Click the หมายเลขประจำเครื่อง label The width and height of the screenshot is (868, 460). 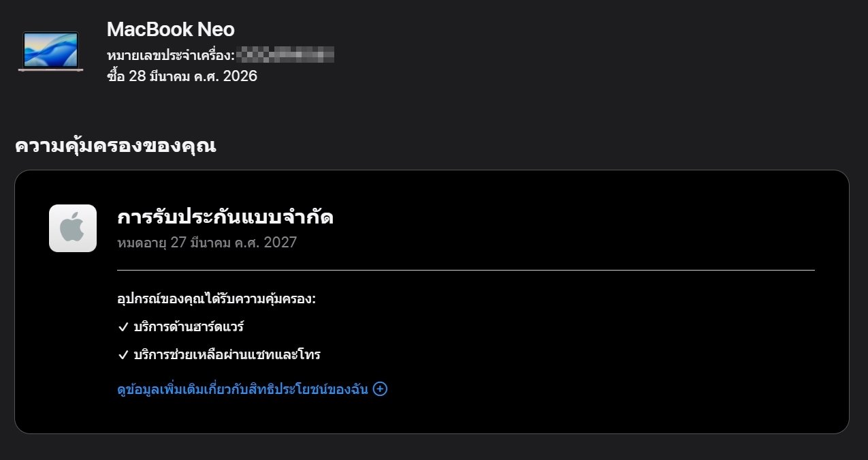tap(171, 55)
